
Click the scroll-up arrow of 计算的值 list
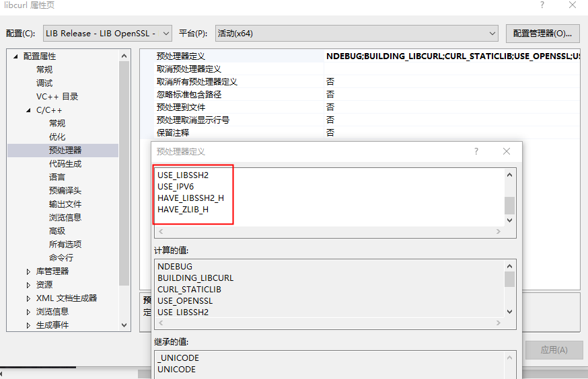point(509,266)
